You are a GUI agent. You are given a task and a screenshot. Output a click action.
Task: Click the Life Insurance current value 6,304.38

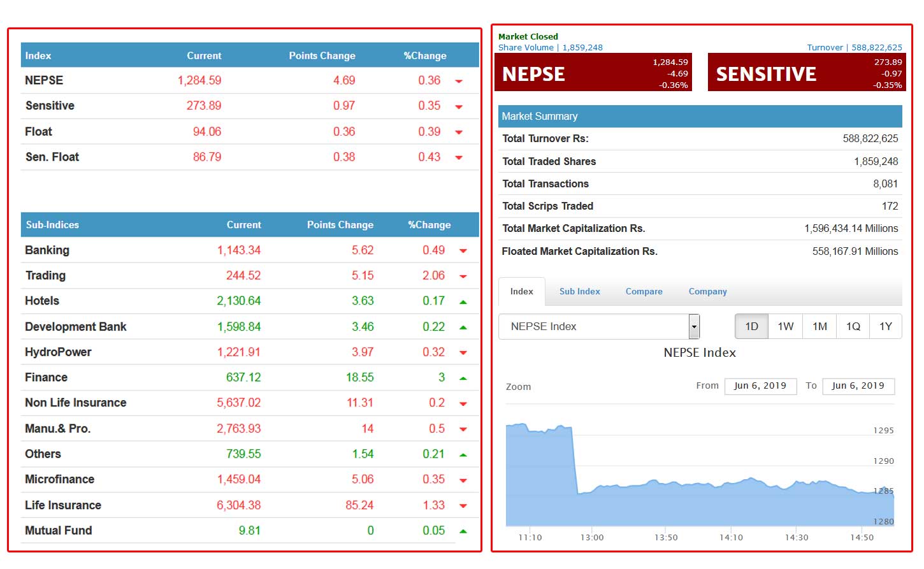pyautogui.click(x=238, y=505)
